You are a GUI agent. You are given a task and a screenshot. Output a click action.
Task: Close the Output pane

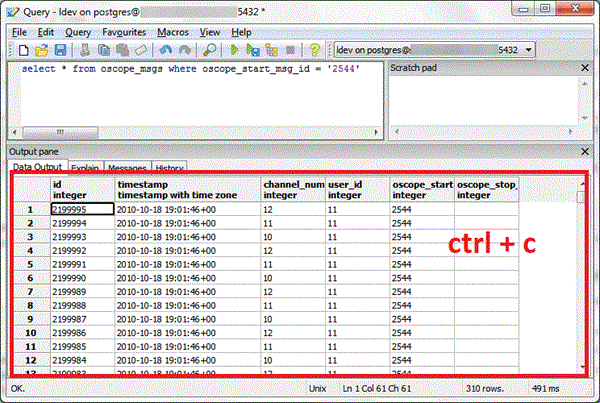point(585,151)
